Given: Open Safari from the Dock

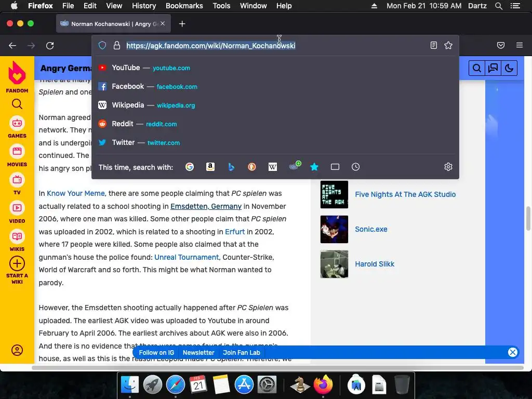Looking at the screenshot, I should pos(176,385).
